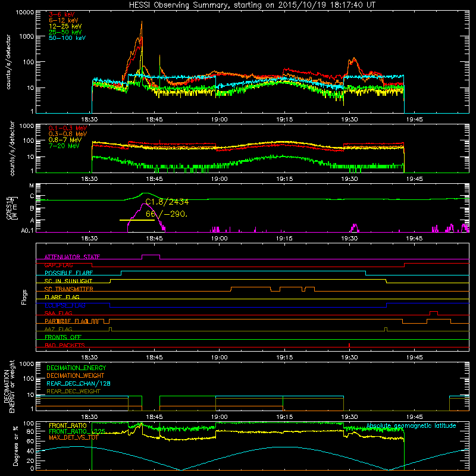Click the FRONT_RATIO legend label
This screenshot has width=476, height=476.
click(x=68, y=425)
